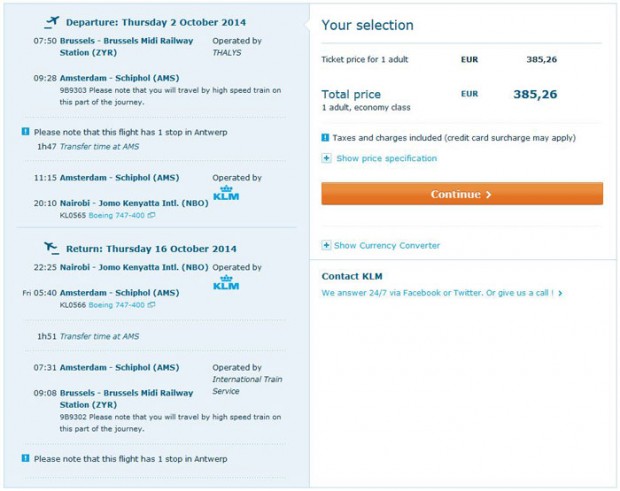The width and height of the screenshot is (620, 491).
Task: Click the Total price amount 385,26
Action: (x=535, y=95)
